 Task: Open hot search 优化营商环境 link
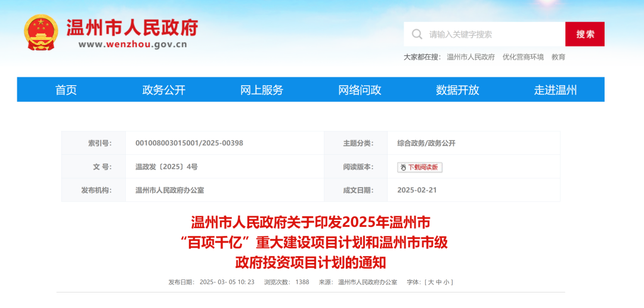tap(524, 57)
